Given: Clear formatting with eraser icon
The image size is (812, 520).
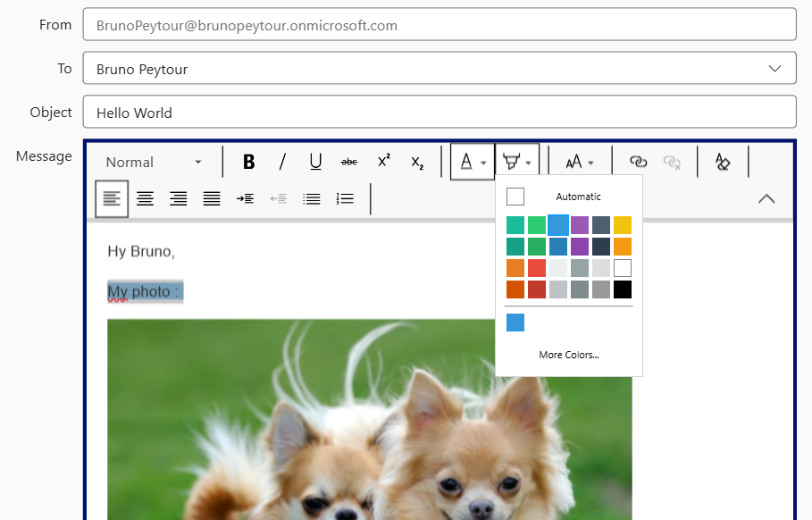Looking at the screenshot, I should coord(723,162).
